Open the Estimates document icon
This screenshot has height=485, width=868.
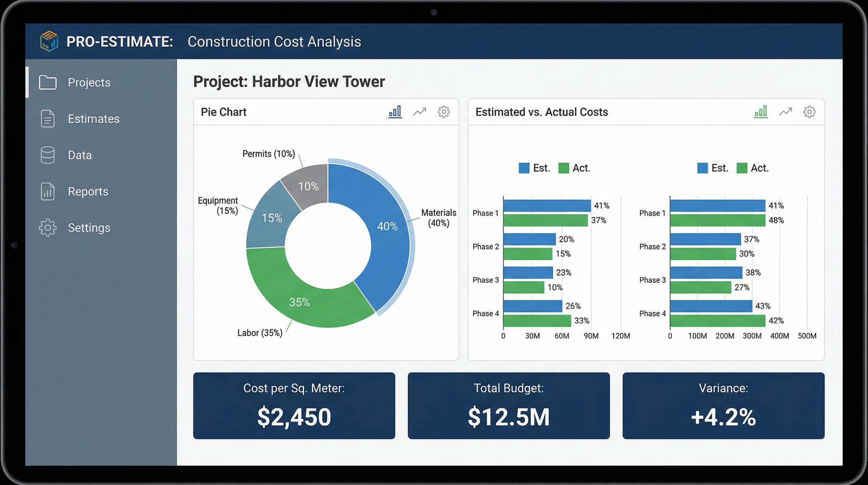pos(47,119)
